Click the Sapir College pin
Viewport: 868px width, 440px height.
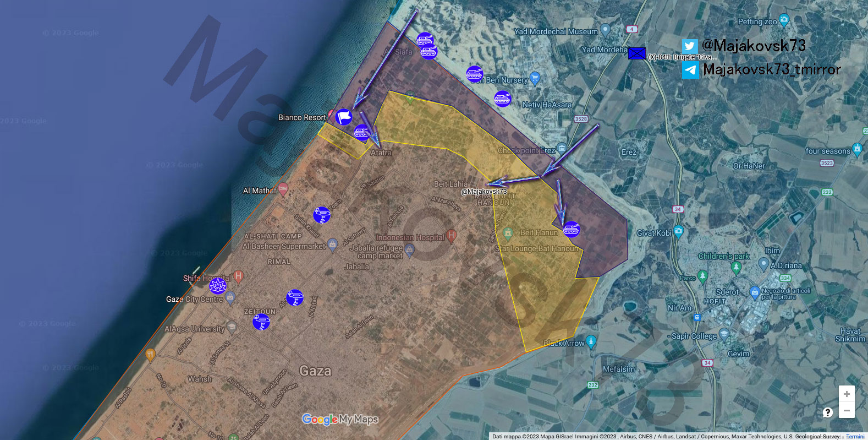724,334
